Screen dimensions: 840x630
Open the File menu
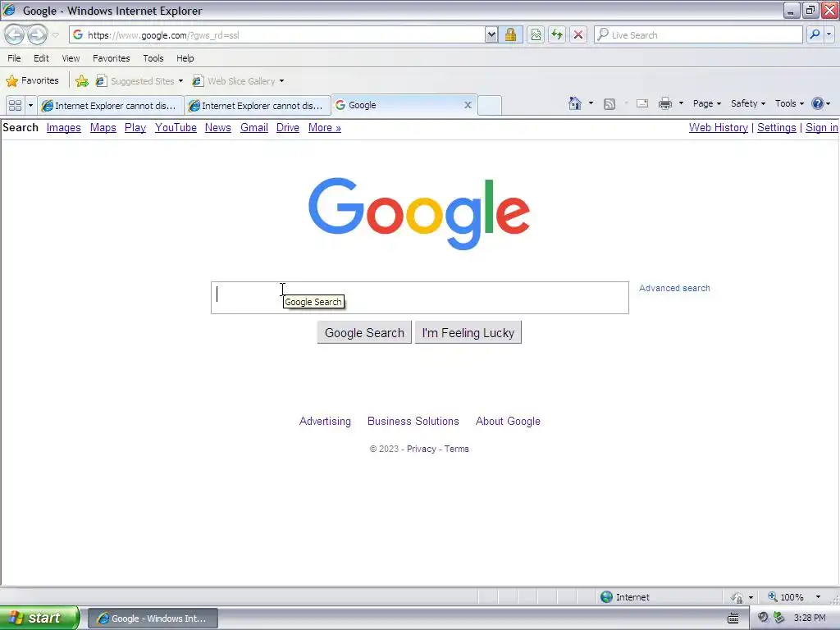(x=15, y=58)
